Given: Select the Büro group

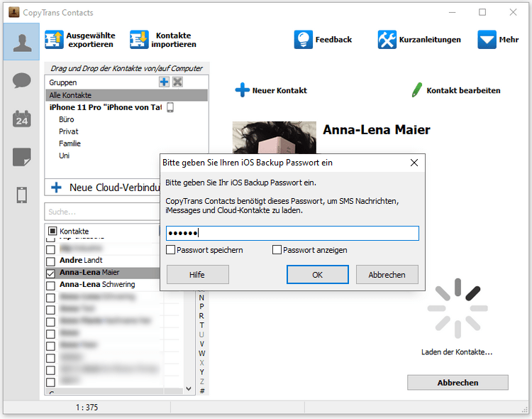Looking at the screenshot, I should 67,119.
